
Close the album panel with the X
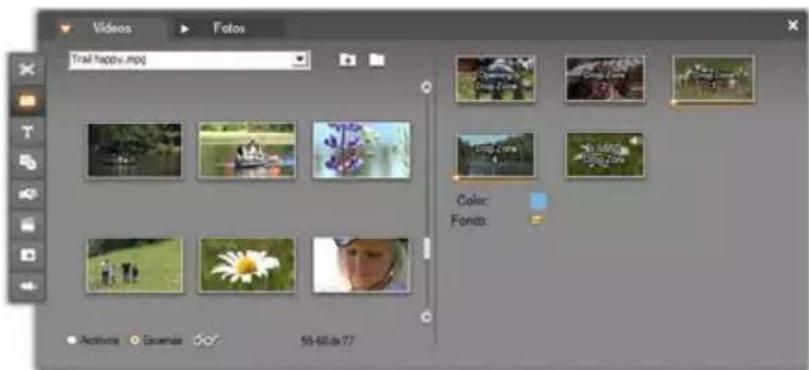click(x=793, y=25)
